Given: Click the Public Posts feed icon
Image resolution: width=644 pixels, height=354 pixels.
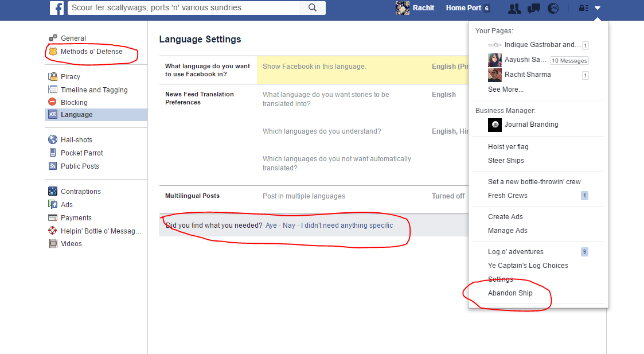Looking at the screenshot, I should tap(53, 166).
